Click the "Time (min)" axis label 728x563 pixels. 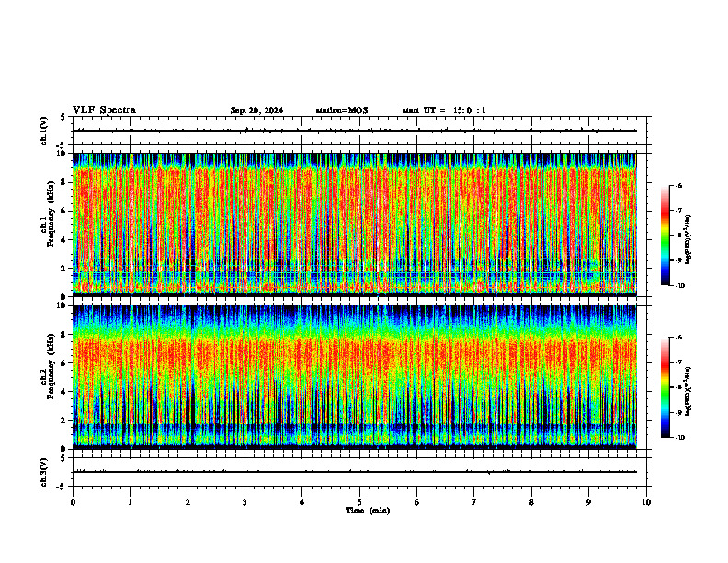pyautogui.click(x=368, y=511)
